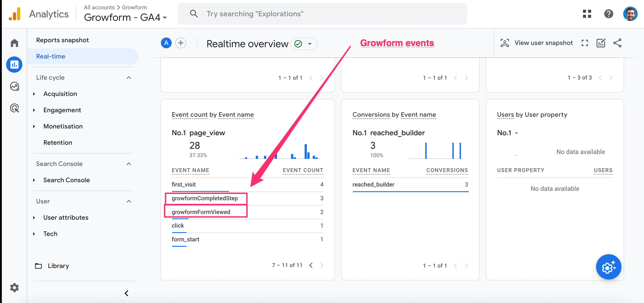Select the reached_builder conversion row

click(x=410, y=185)
